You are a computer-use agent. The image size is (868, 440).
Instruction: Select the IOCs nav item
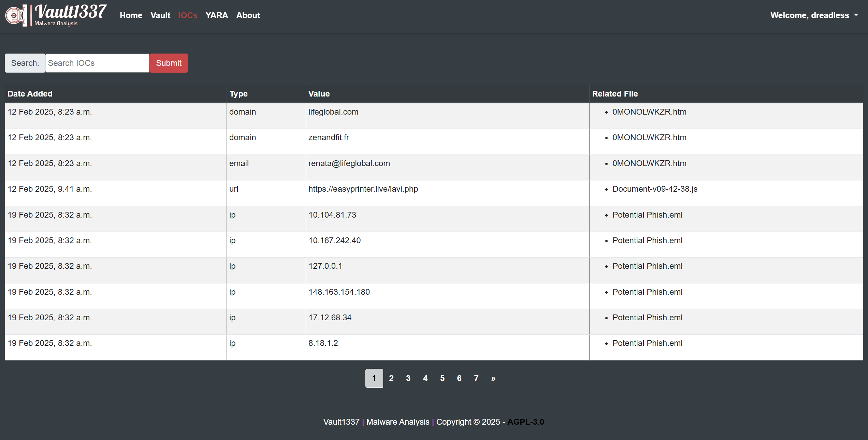click(188, 15)
